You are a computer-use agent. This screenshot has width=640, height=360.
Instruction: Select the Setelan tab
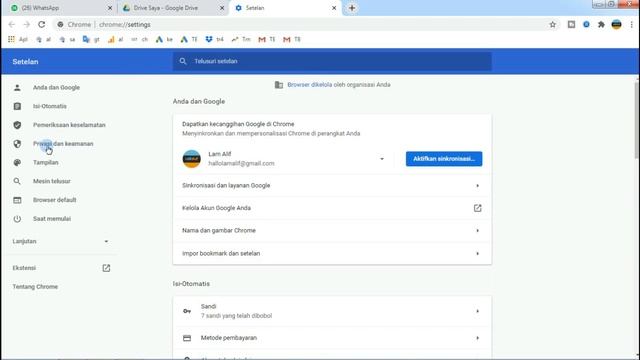tap(284, 8)
